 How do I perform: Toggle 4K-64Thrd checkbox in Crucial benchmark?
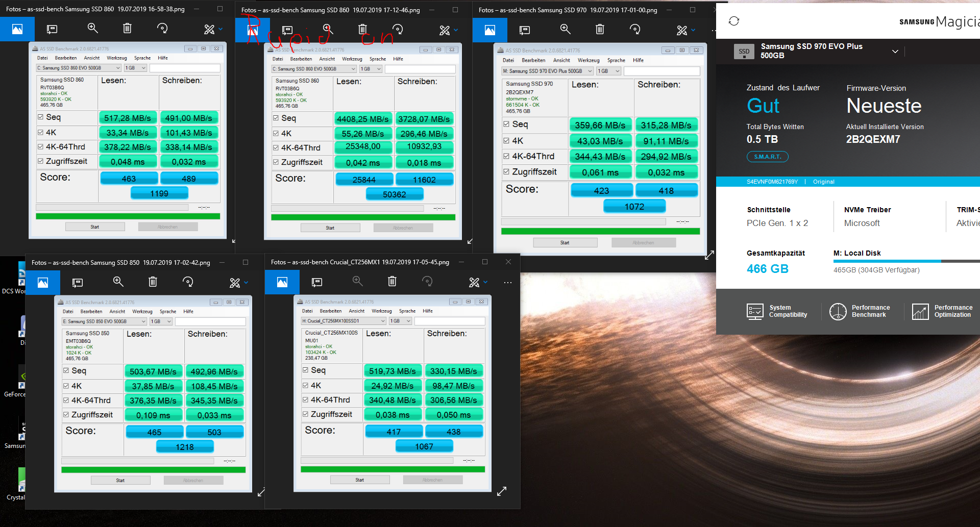pyautogui.click(x=305, y=400)
